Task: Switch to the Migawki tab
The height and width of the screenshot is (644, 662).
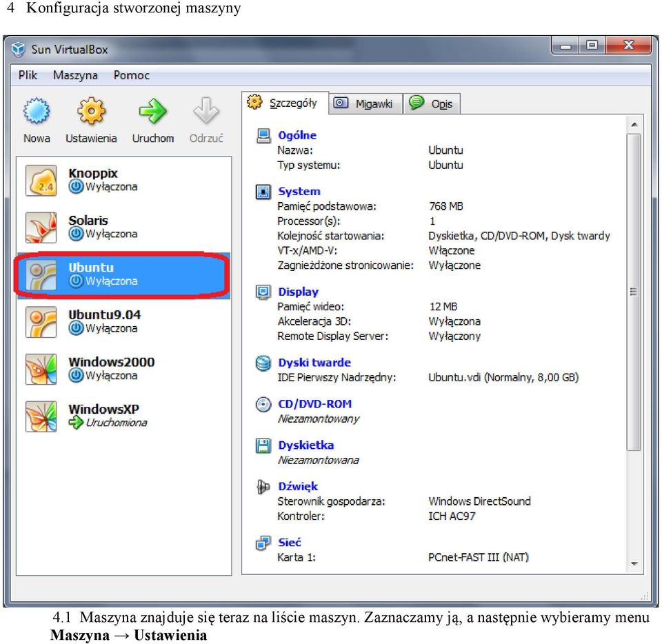Action: (x=365, y=103)
